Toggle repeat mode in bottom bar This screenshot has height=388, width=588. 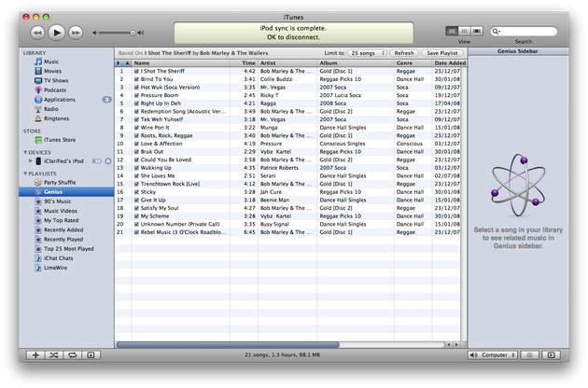pyautogui.click(x=73, y=355)
